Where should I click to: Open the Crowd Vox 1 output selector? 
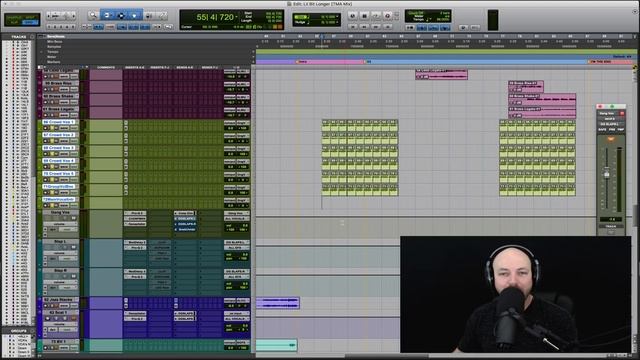click(x=243, y=122)
